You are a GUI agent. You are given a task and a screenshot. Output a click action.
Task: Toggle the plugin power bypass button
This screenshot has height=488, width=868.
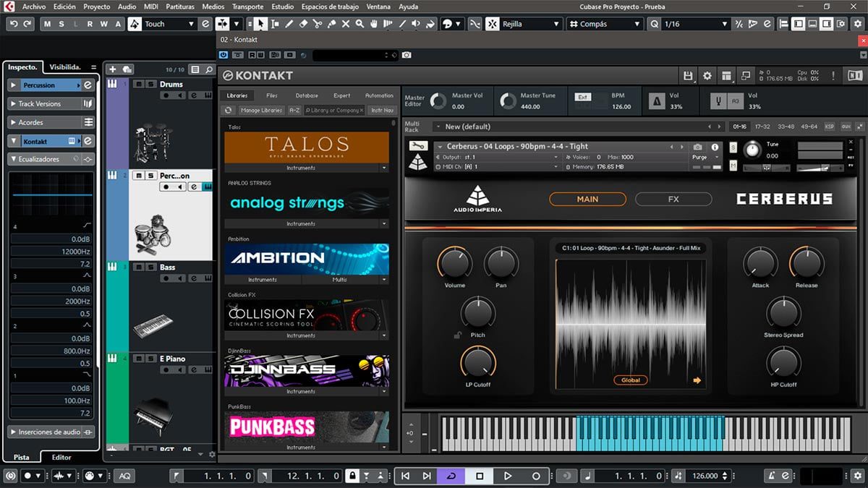pos(223,55)
